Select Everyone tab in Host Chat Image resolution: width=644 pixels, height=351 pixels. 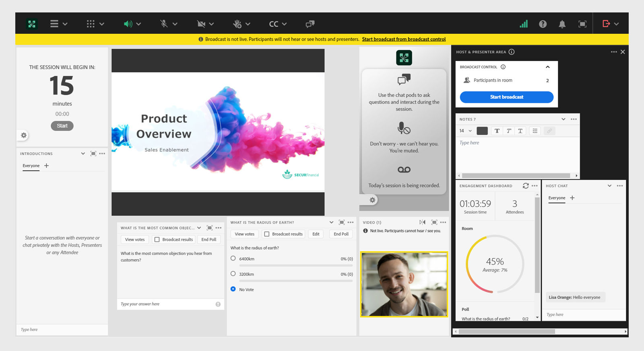tap(557, 198)
